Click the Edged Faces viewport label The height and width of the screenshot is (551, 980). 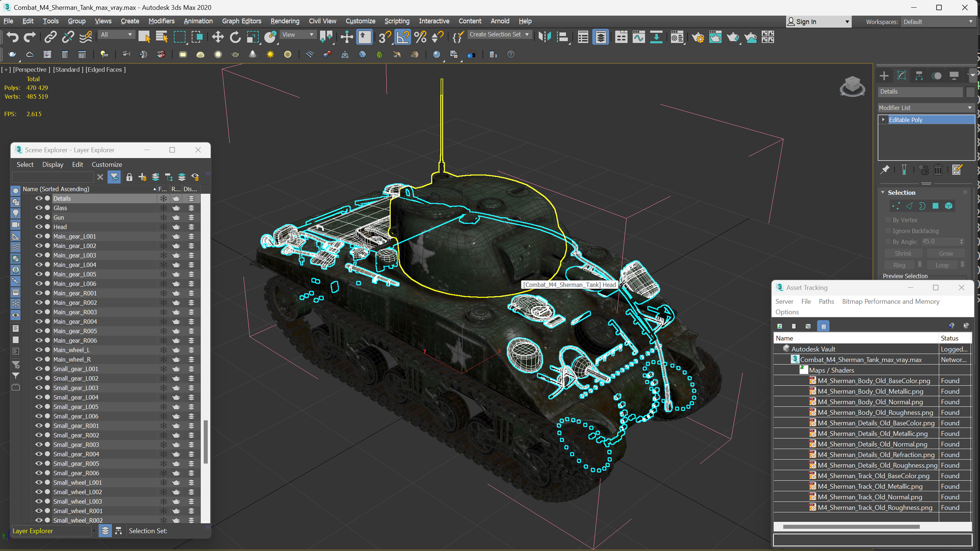pyautogui.click(x=105, y=69)
